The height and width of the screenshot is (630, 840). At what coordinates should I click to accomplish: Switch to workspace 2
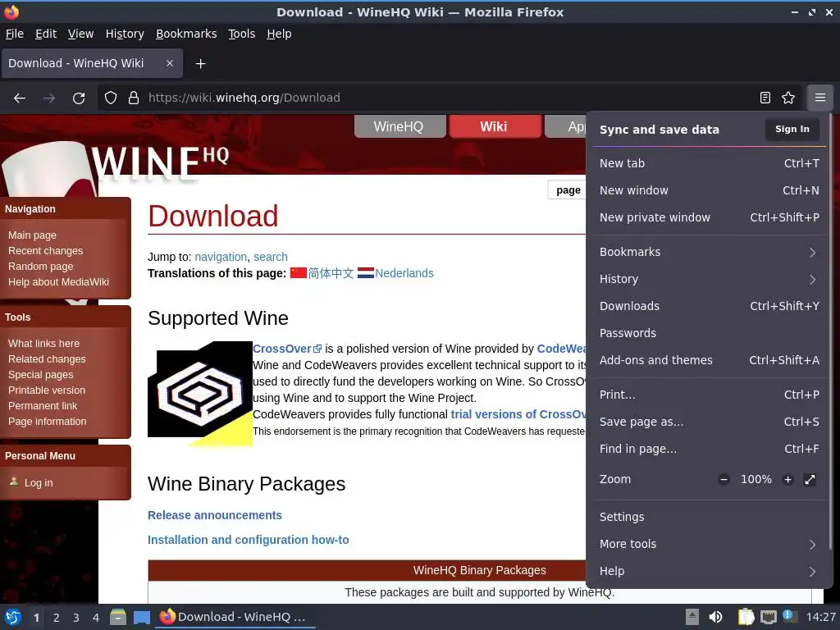[x=57, y=618]
